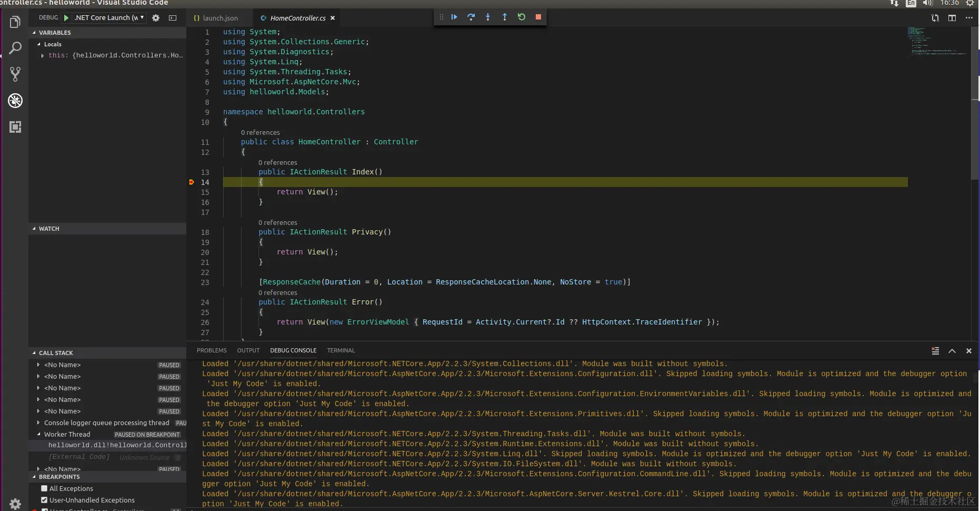Step over in debug toolbar
This screenshot has width=980, height=511.
471,17
